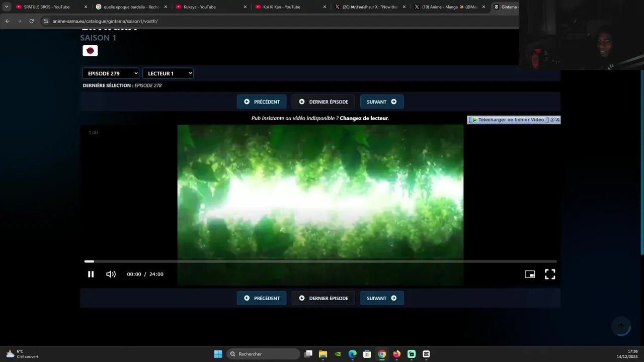
Task: Pause the video with the pause icon
Action: click(91, 274)
